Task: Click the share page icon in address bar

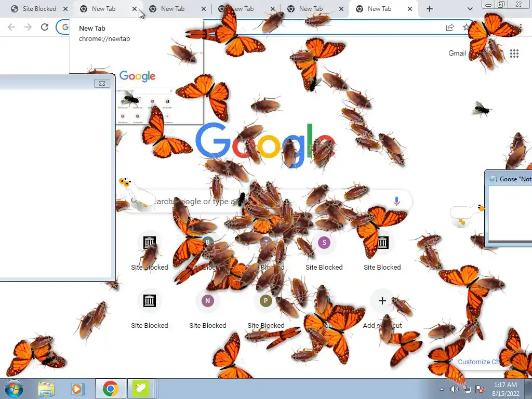Action: click(450, 28)
